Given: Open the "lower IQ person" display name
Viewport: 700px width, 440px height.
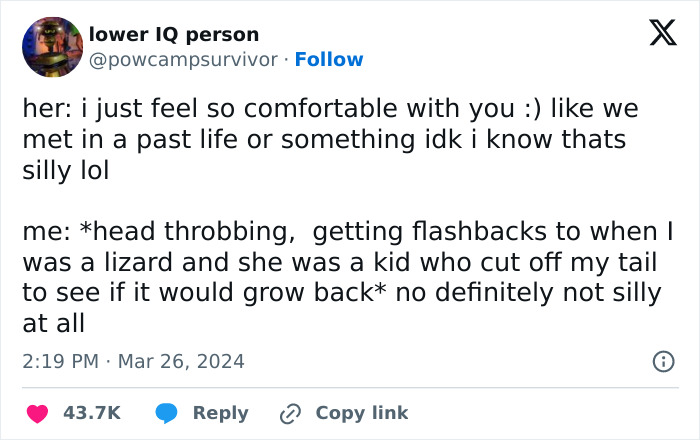Looking at the screenshot, I should (x=174, y=35).
